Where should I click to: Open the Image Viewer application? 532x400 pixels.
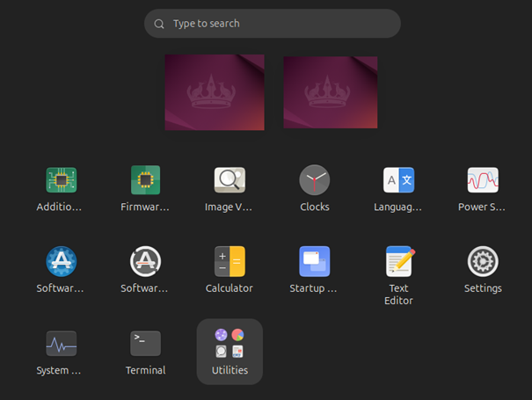point(230,181)
